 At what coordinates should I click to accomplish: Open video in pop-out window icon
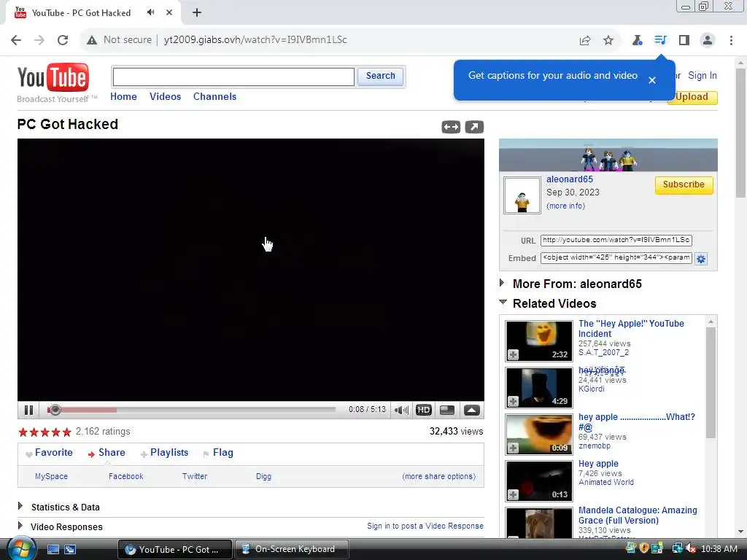click(474, 127)
